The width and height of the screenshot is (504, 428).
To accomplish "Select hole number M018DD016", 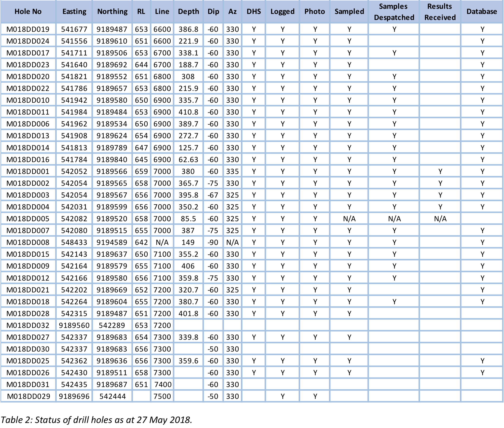I will tap(28, 159).
